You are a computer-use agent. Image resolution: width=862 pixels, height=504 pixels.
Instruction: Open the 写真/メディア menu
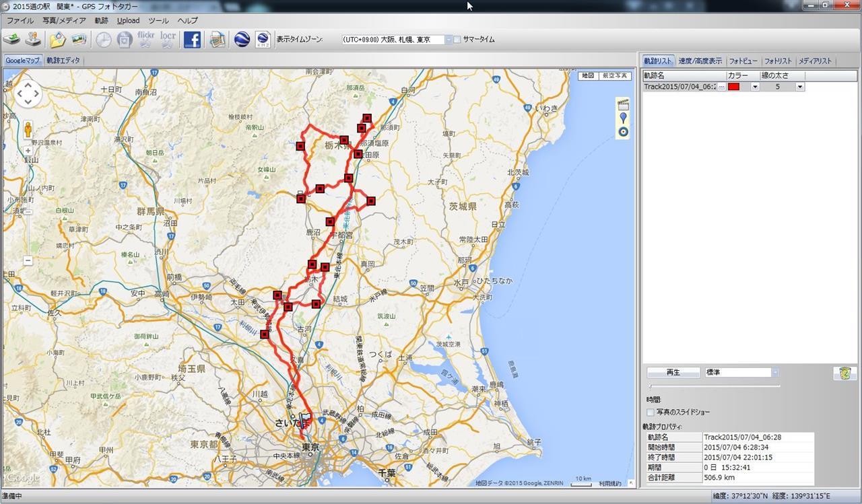click(64, 21)
